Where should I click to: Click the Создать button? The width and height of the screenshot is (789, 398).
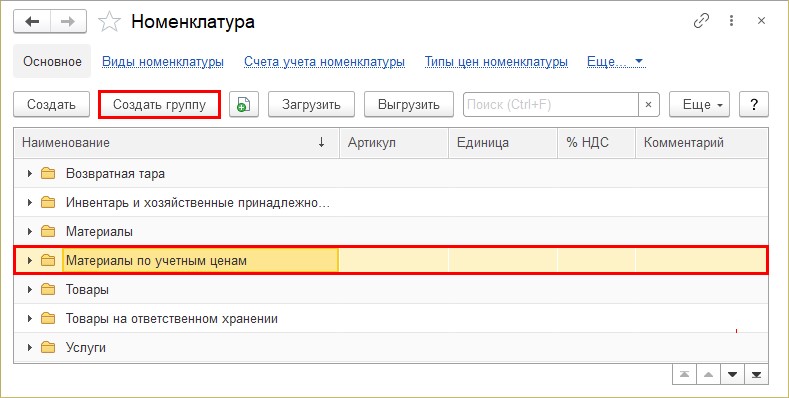tap(51, 105)
